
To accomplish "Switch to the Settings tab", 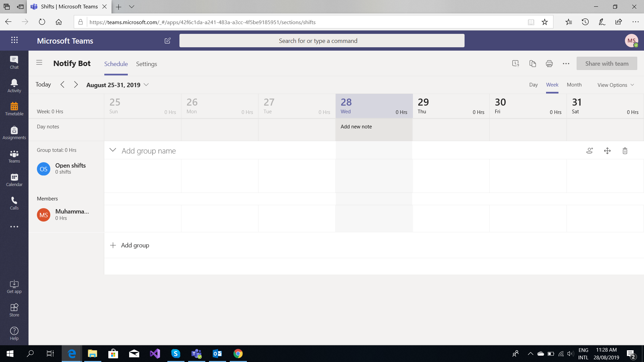I will (146, 64).
